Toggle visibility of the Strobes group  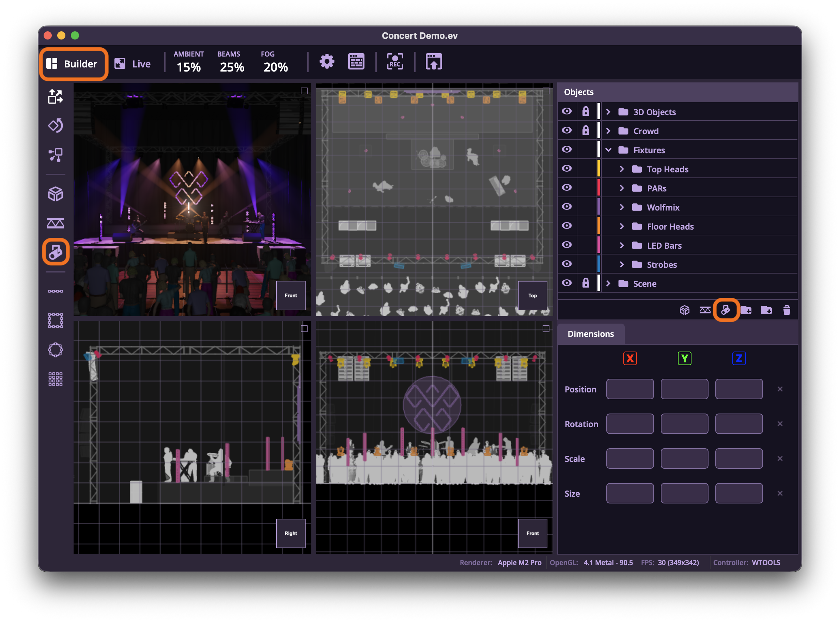[x=567, y=264]
